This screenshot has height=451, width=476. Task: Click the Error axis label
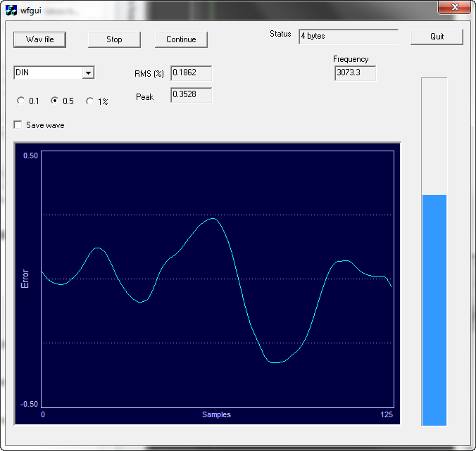tap(25, 279)
